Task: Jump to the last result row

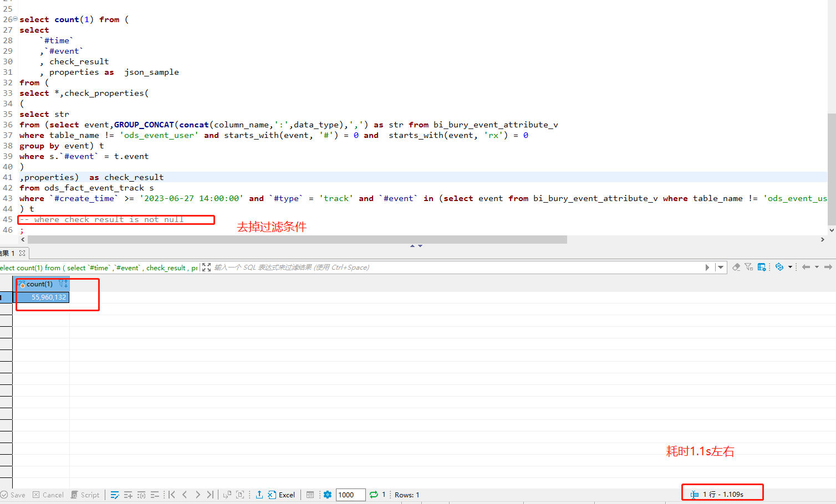Action: [210, 495]
